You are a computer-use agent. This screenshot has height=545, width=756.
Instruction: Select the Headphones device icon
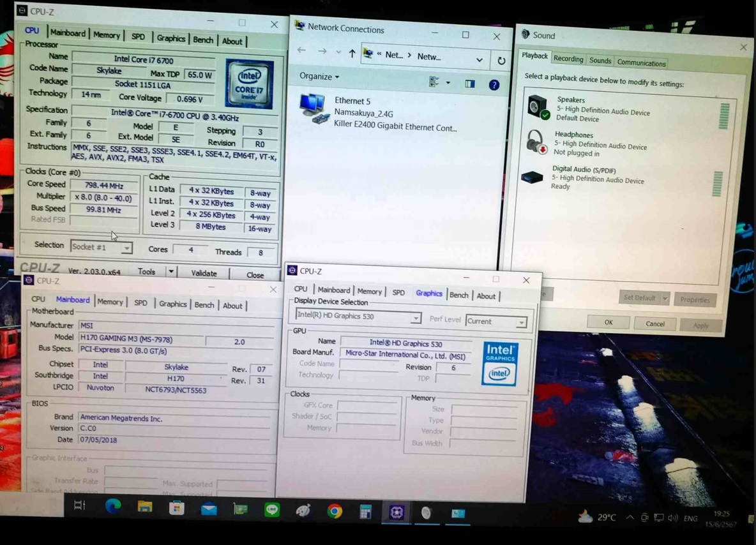pos(536,142)
